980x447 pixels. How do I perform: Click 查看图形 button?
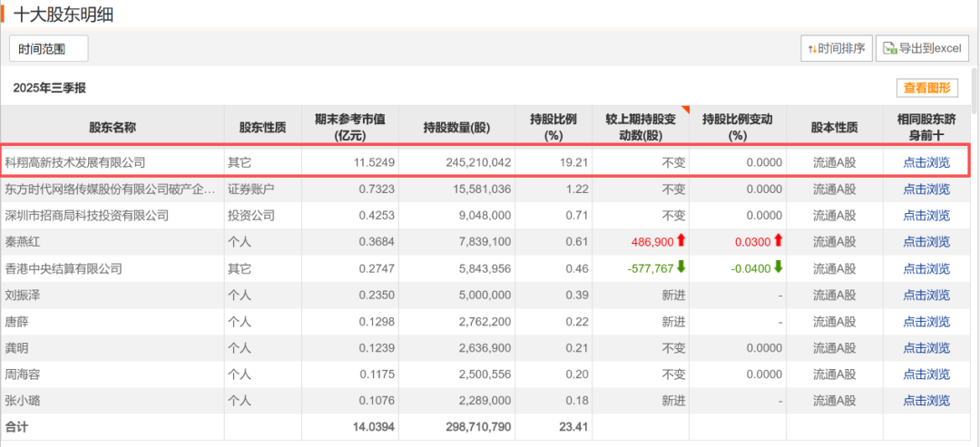click(x=926, y=88)
